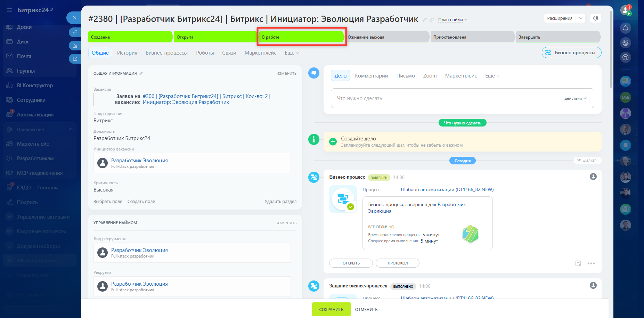Open Автоматизация in left sidebar
Viewport: 644px width, 318px height.
35,115
